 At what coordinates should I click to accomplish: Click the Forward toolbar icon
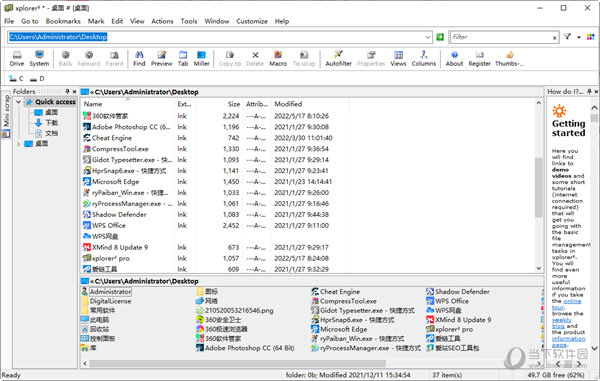[x=89, y=59]
